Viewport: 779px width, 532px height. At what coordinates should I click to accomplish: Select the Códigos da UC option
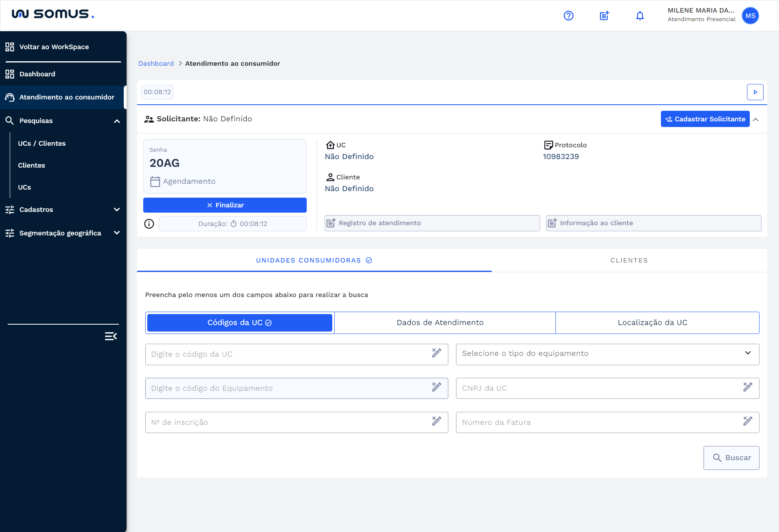click(239, 323)
